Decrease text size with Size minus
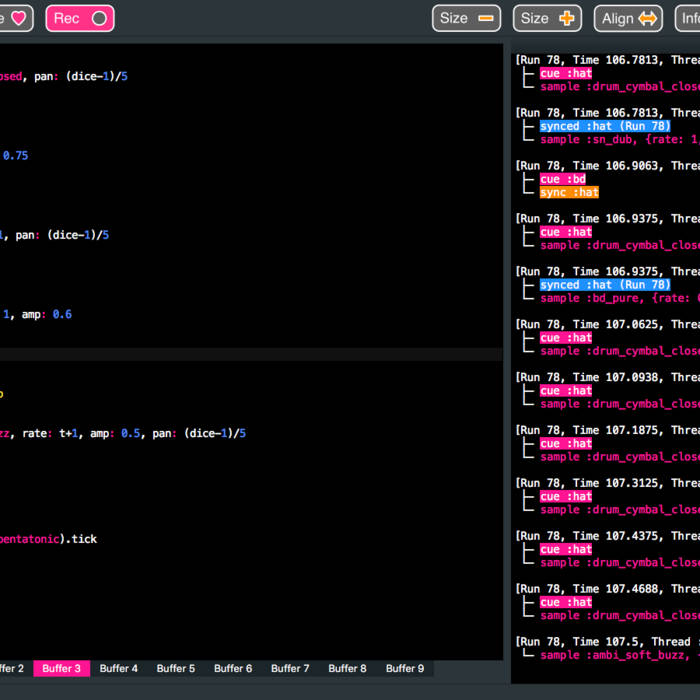 click(466, 18)
